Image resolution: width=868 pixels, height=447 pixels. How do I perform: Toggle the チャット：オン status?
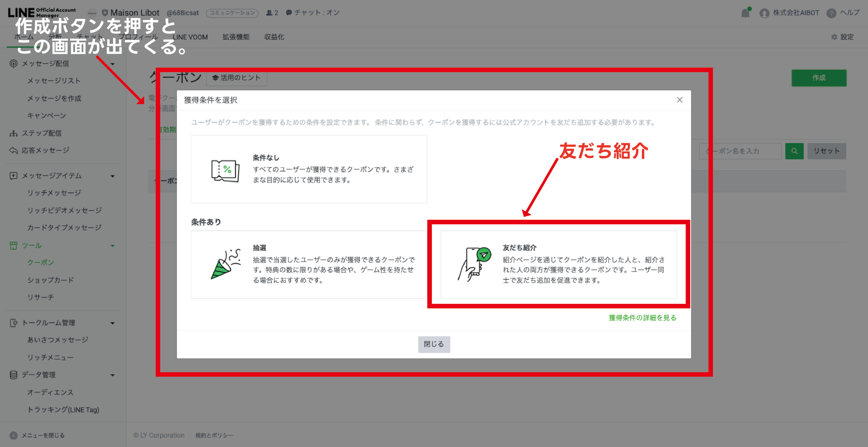pyautogui.click(x=313, y=13)
